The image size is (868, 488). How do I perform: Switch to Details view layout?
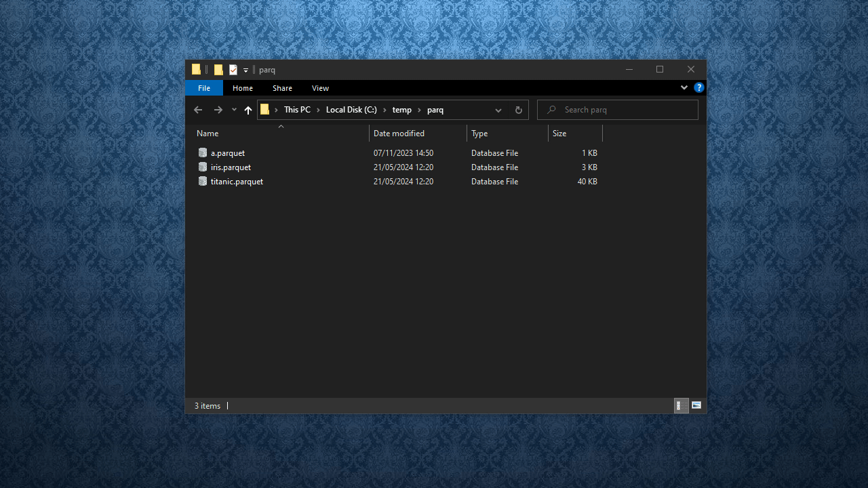coord(681,405)
